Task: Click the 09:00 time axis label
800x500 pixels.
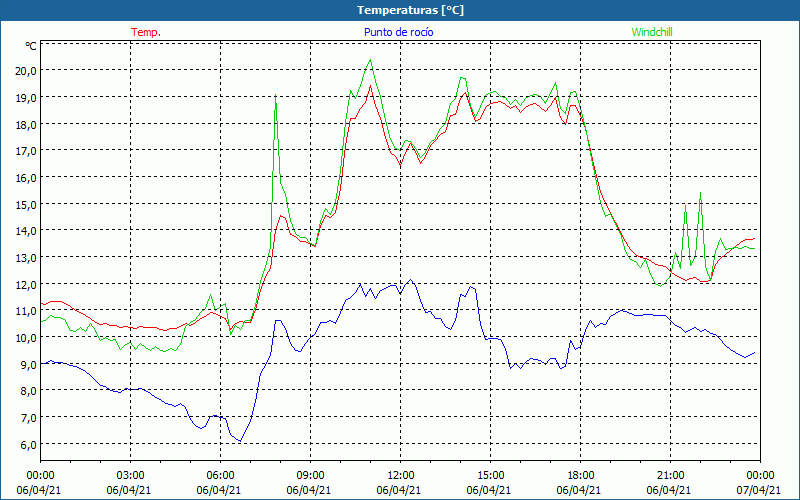Action: tap(310, 475)
